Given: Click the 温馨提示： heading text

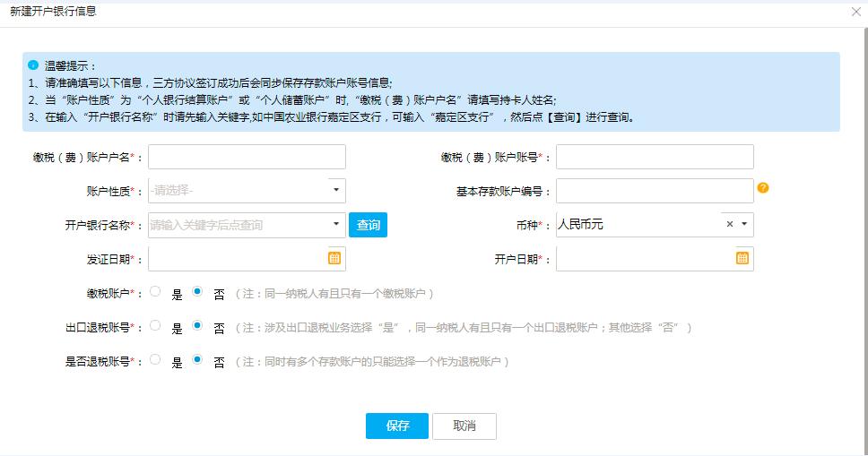Looking at the screenshot, I should pos(70,66).
